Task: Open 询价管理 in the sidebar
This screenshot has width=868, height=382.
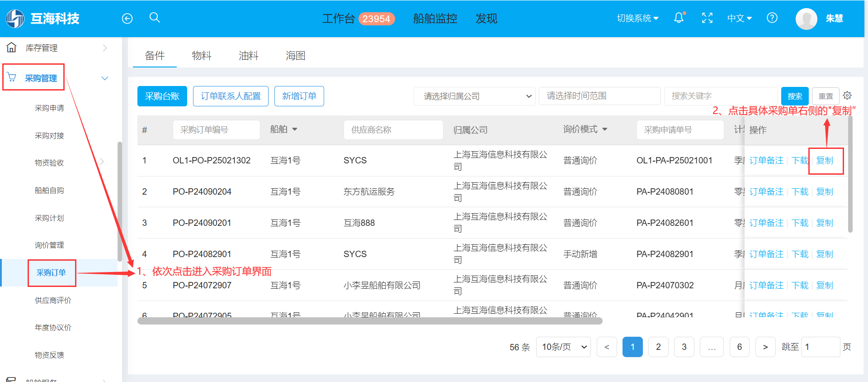Action: coord(49,245)
